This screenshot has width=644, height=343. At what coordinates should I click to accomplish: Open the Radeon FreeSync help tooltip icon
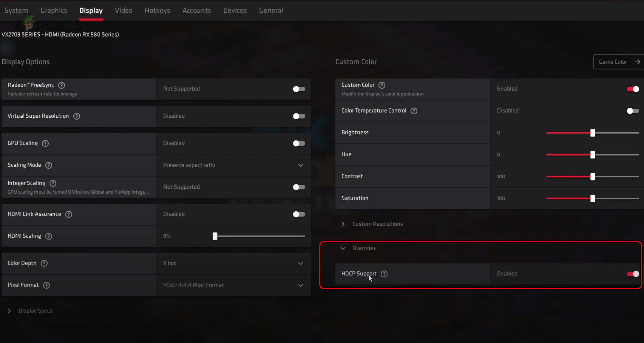62,85
